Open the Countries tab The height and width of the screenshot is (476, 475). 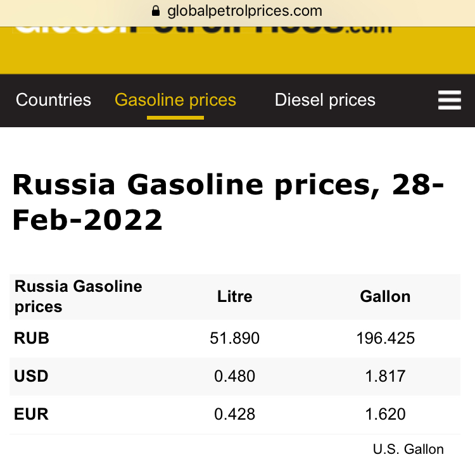[x=53, y=100]
